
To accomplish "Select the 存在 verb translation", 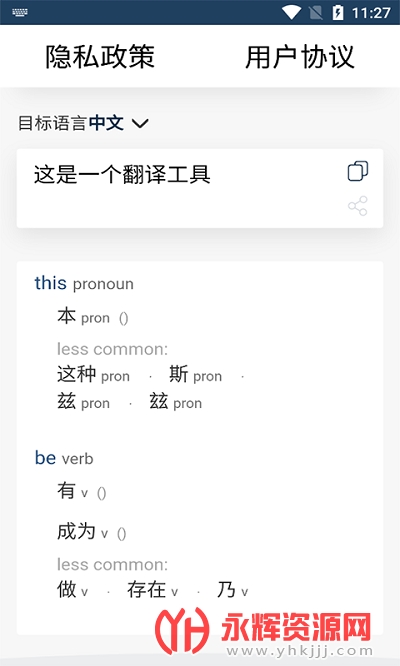I will 146,589.
